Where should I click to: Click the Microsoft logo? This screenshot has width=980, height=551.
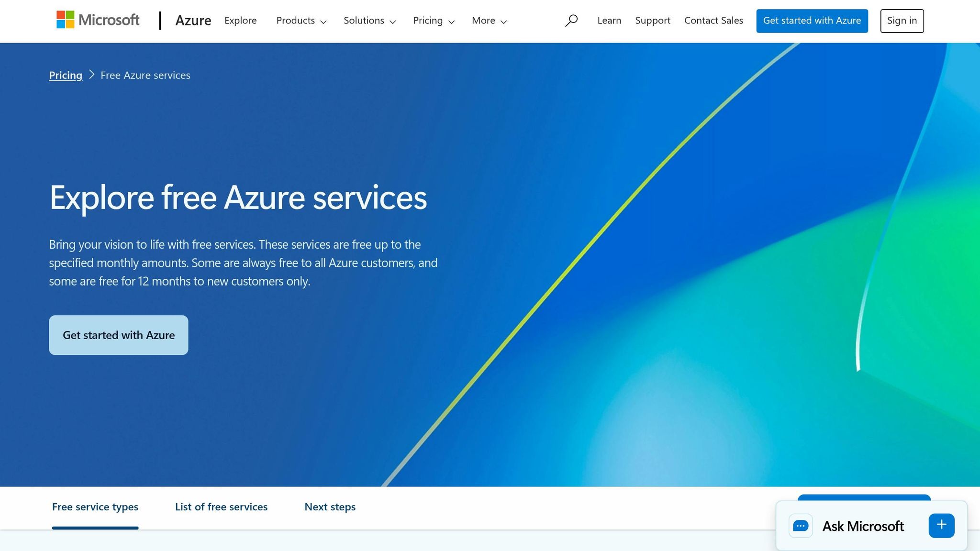coord(98,20)
